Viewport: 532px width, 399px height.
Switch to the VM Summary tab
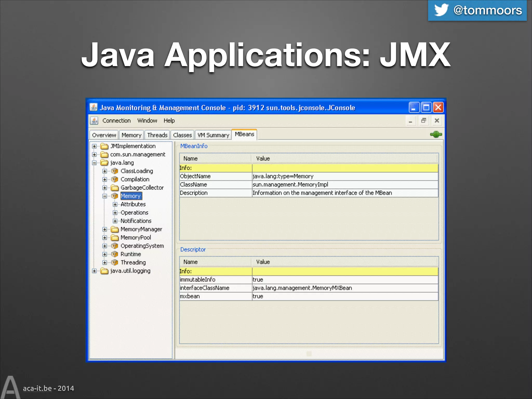[213, 135]
